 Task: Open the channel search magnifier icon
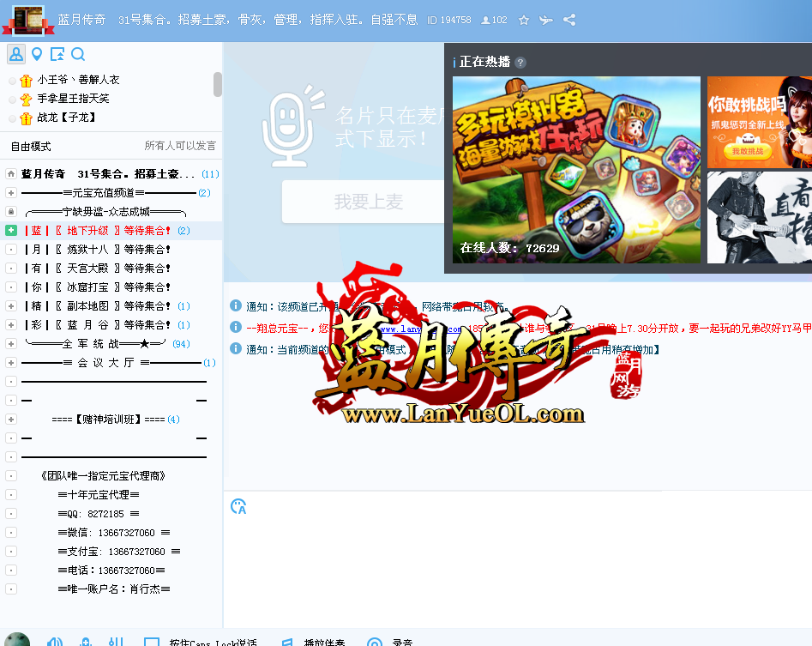pyautogui.click(x=78, y=53)
